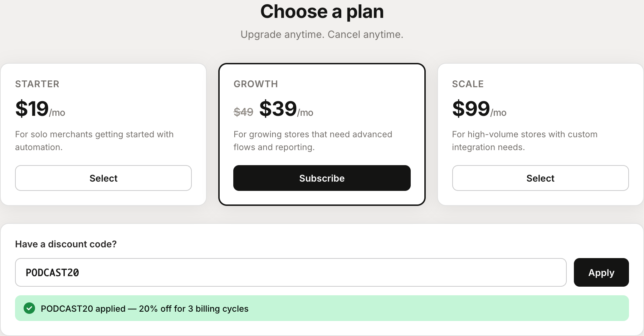Select the Starter plan

click(x=103, y=178)
